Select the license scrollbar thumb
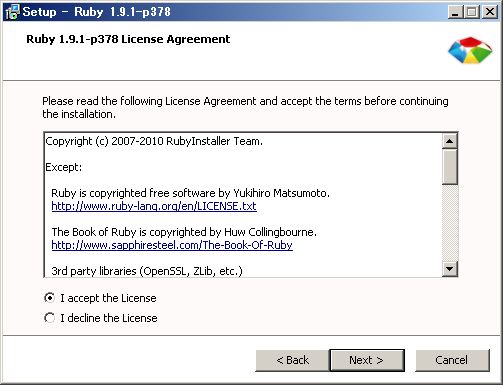 point(449,166)
